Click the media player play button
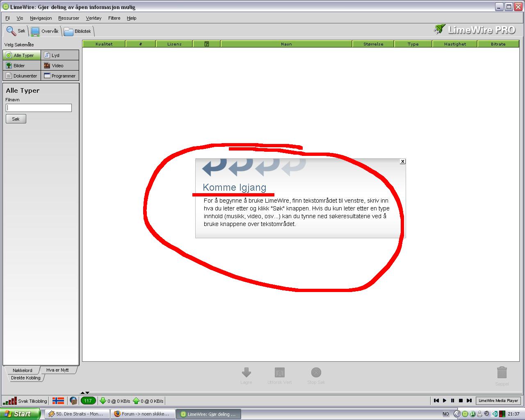 coord(445,401)
